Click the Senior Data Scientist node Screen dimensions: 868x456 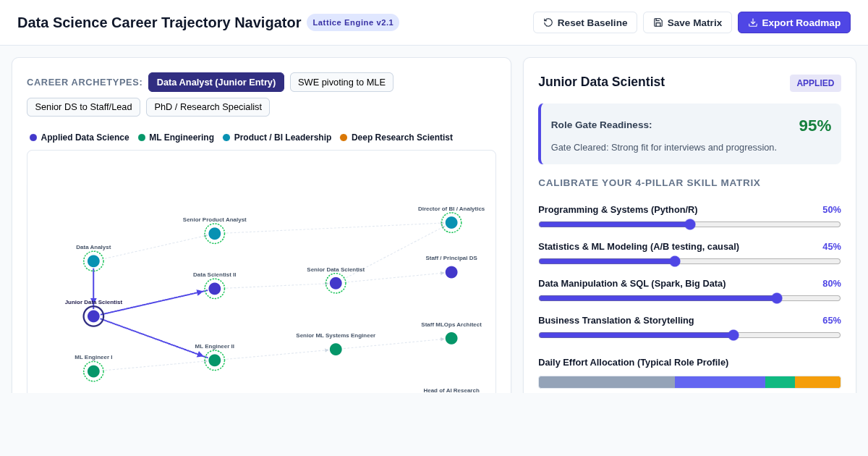(x=336, y=283)
